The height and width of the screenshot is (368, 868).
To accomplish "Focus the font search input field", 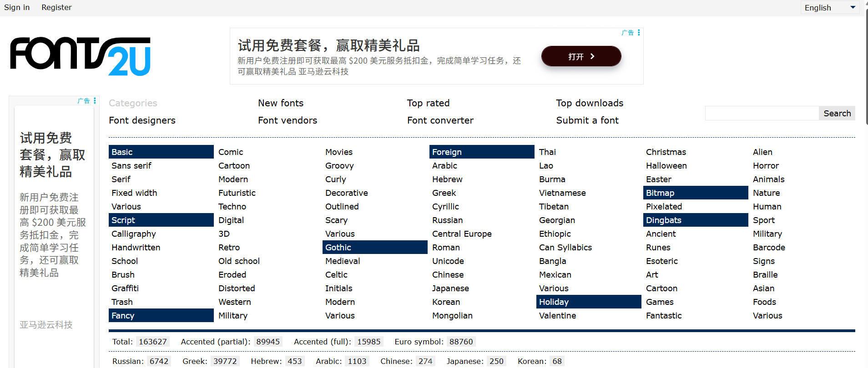I will (762, 113).
